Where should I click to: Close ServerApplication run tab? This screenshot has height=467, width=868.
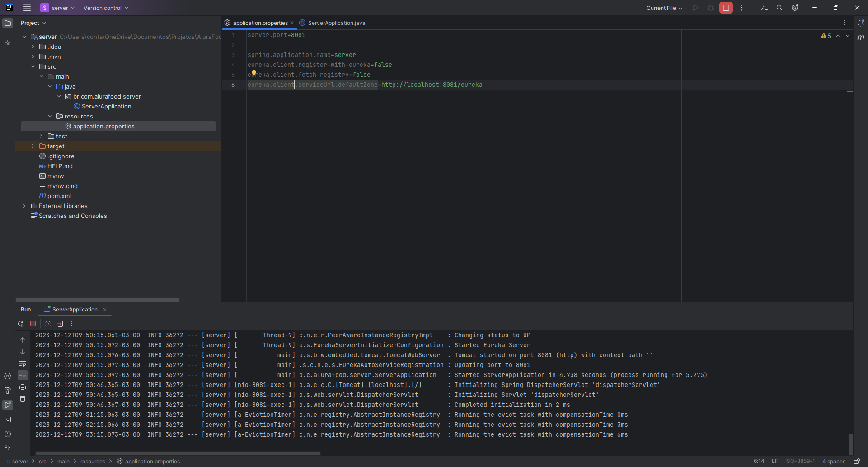(105, 310)
